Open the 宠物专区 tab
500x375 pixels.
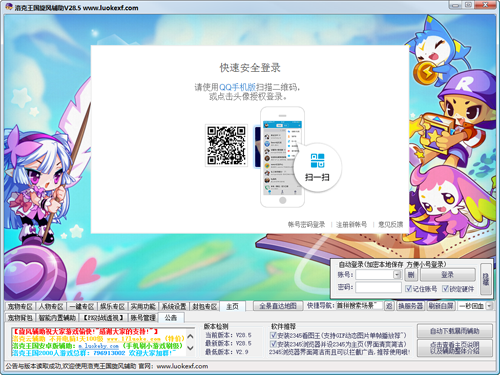coord(20,306)
